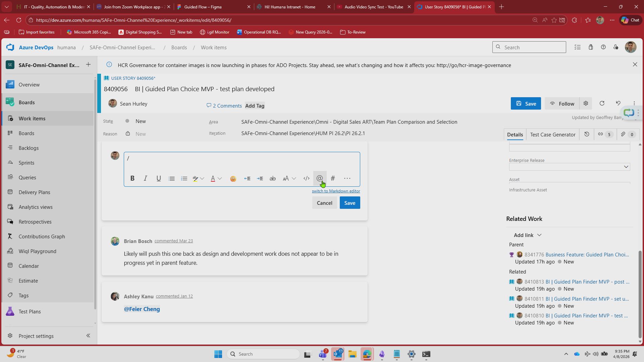This screenshot has width=644, height=362.
Task: Open the Add link dropdown
Action: [x=528, y=235]
